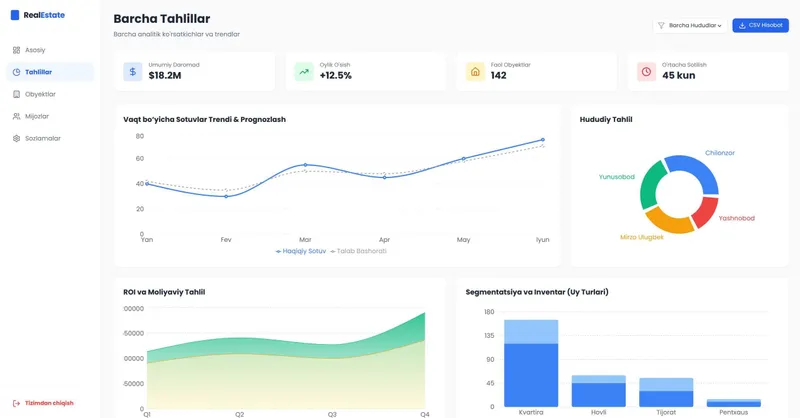The image size is (800, 418).
Task: Click the dollar icon on Umumiy Daromad card
Action: point(133,72)
